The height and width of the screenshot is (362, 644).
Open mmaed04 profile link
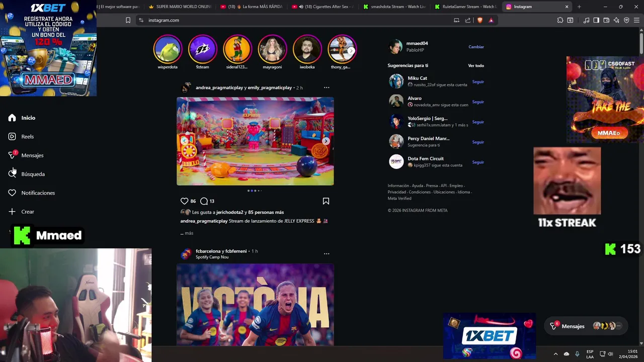[417, 43]
